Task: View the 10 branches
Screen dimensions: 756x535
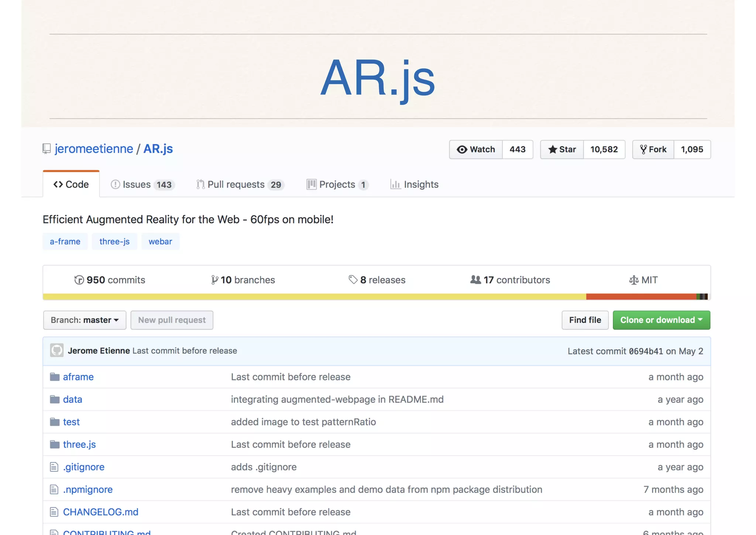Action: coord(243,280)
